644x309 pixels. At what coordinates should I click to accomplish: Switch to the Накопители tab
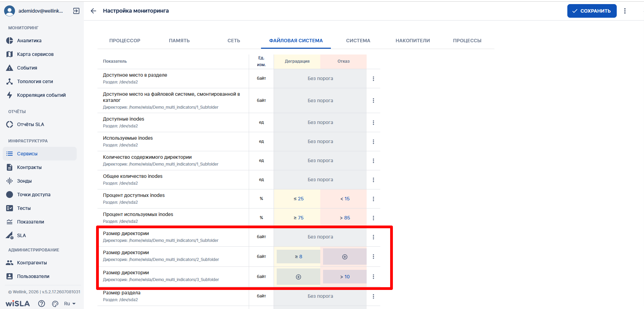coord(413,41)
